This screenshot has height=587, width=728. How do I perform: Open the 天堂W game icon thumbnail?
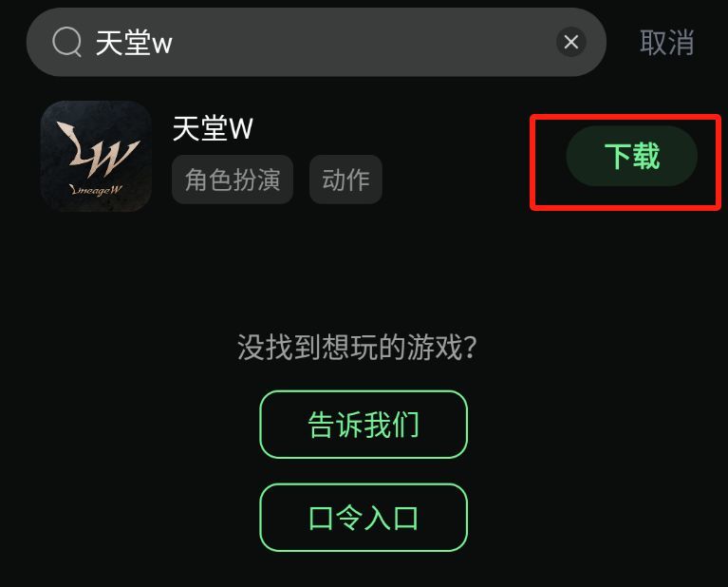pos(96,156)
